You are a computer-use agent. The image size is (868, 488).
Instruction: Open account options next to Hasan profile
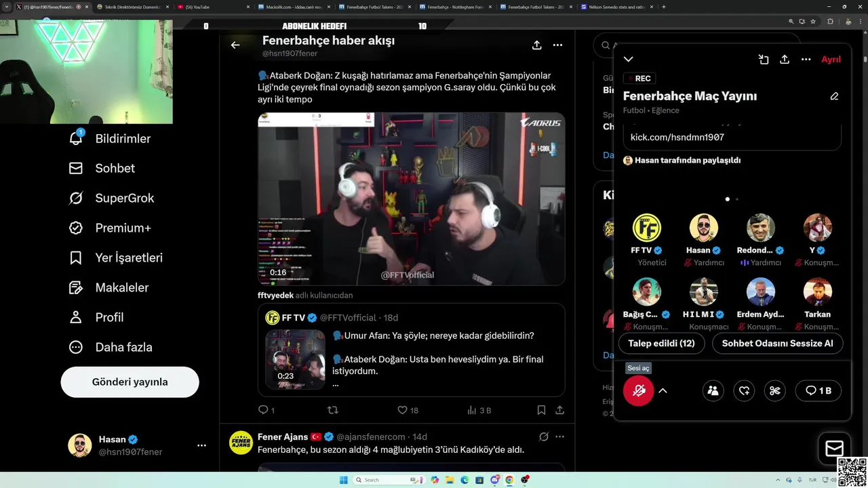coord(201,445)
